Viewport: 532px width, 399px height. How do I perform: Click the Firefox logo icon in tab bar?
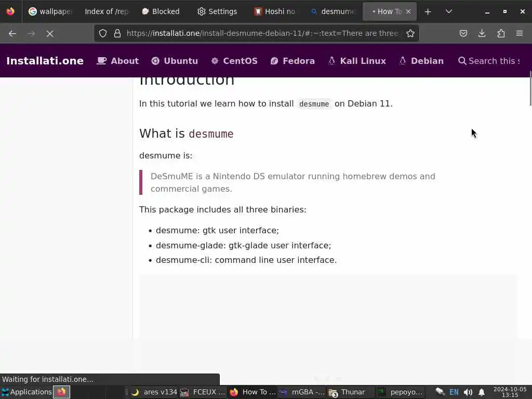10,11
